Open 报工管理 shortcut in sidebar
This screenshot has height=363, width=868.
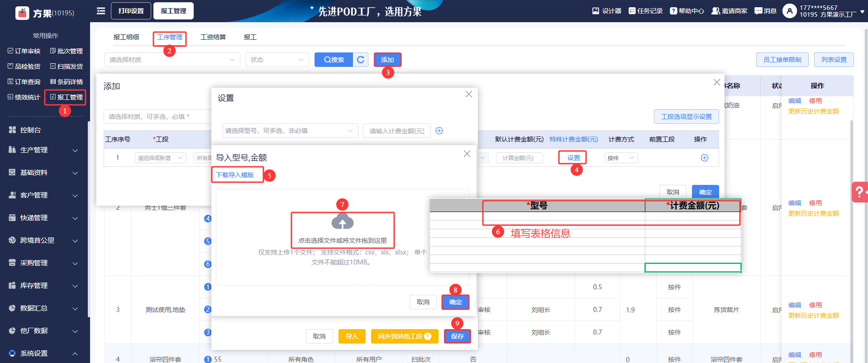tap(67, 97)
